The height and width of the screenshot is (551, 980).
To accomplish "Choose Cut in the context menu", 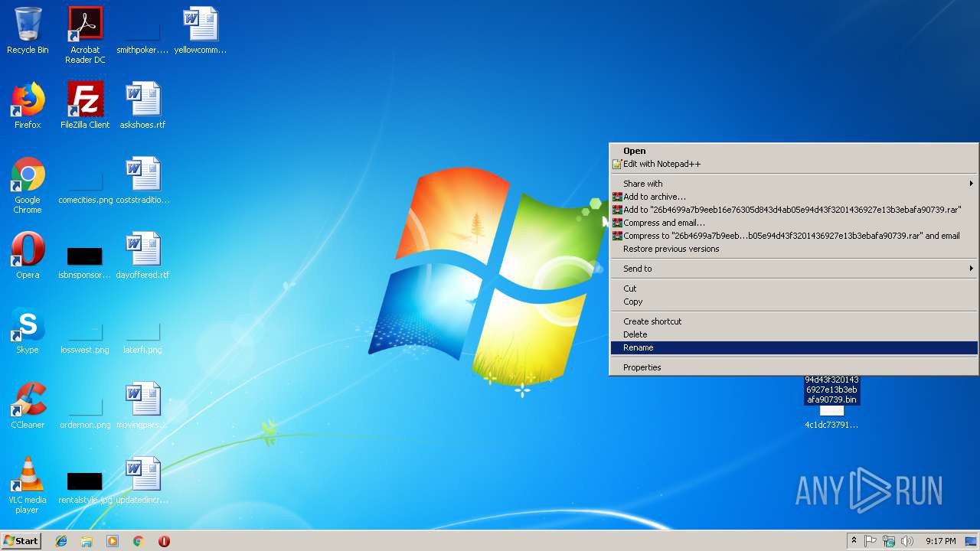I will click(x=794, y=289).
